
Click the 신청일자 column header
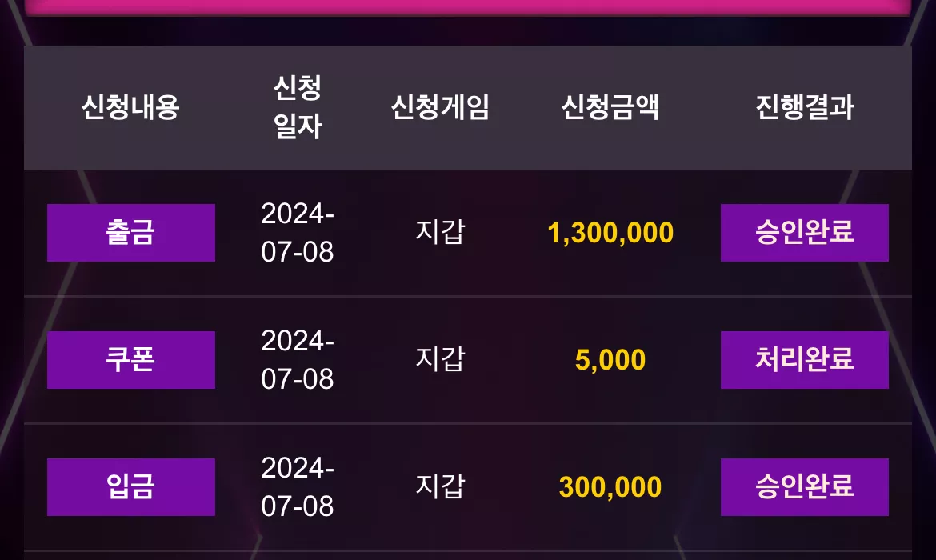coord(298,107)
